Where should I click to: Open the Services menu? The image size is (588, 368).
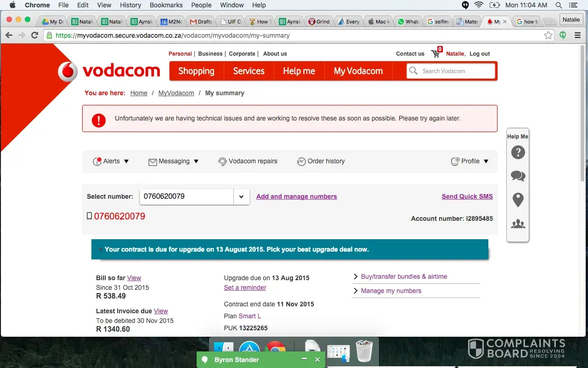point(249,71)
